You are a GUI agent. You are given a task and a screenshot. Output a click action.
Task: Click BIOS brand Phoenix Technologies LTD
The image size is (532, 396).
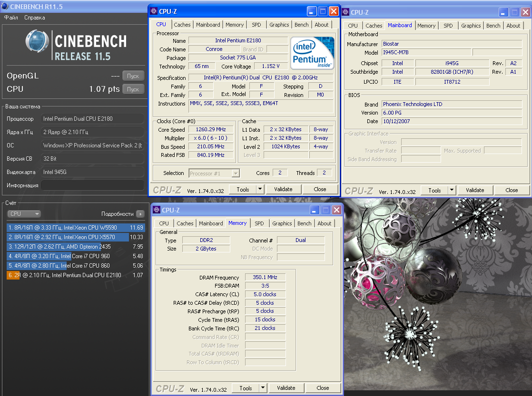click(452, 104)
